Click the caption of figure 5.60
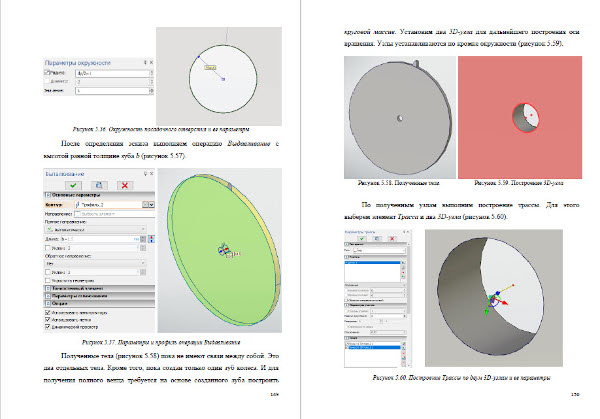 [461, 378]
